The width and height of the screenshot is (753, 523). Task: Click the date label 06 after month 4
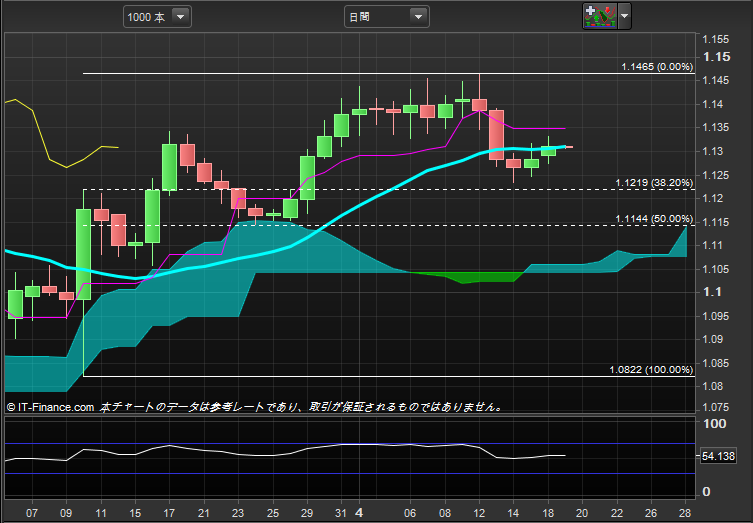point(410,513)
